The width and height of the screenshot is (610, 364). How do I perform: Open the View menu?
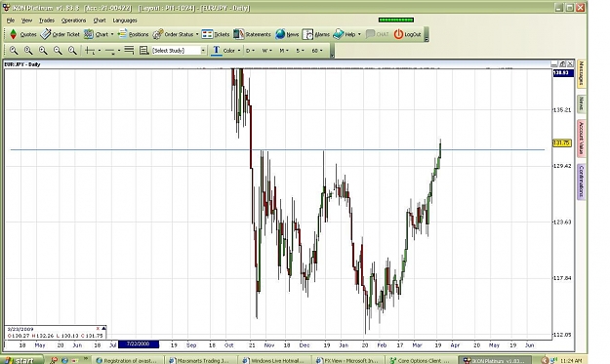point(26,20)
